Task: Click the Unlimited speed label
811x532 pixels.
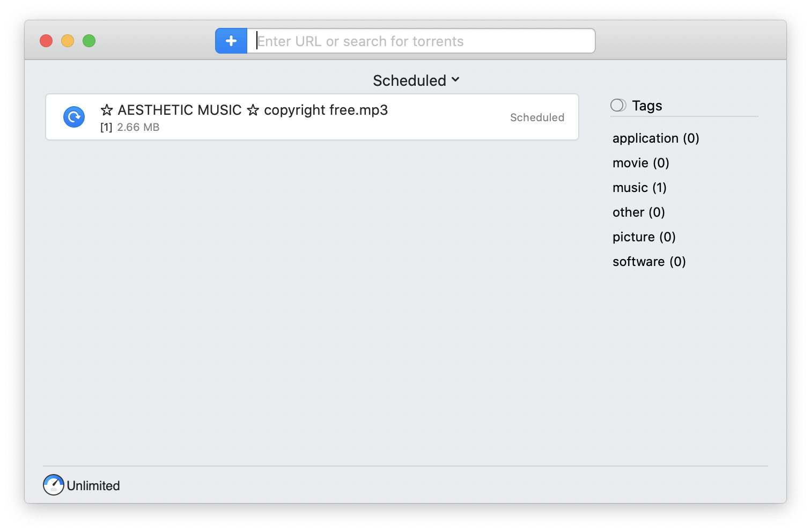Action: click(93, 486)
